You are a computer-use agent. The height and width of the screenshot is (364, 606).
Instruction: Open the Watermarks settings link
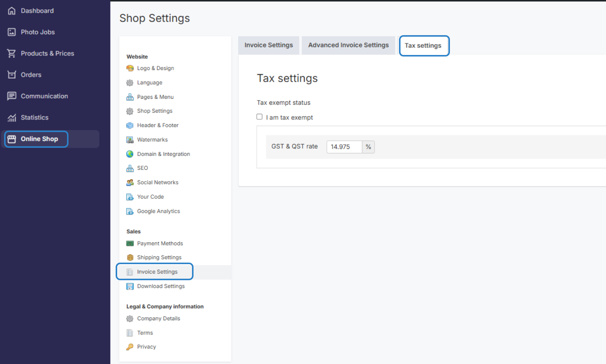(x=152, y=140)
